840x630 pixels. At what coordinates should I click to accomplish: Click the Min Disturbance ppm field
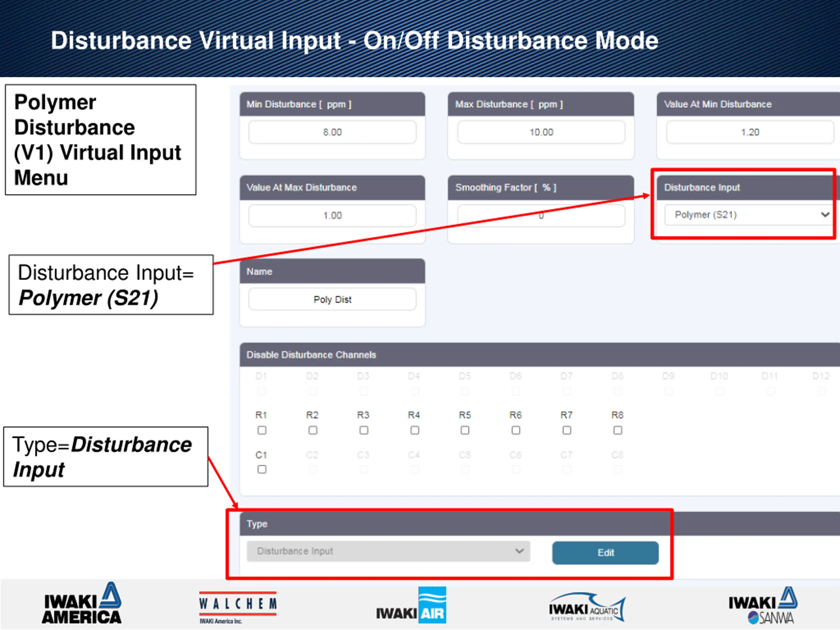332,132
